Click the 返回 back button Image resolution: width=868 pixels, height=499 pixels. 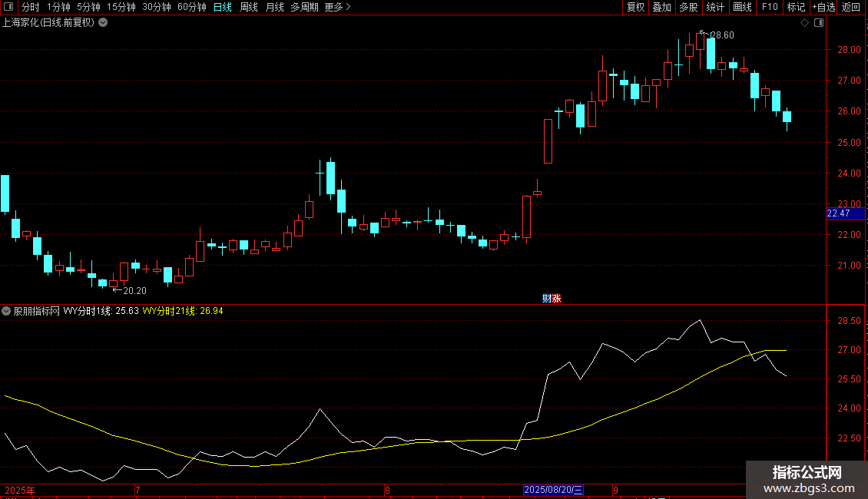[x=851, y=7]
